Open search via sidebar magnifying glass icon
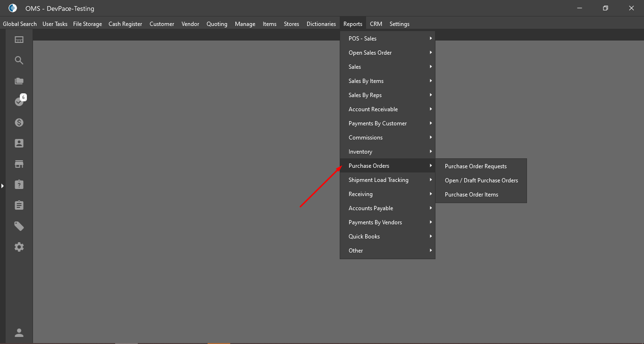 [19, 60]
